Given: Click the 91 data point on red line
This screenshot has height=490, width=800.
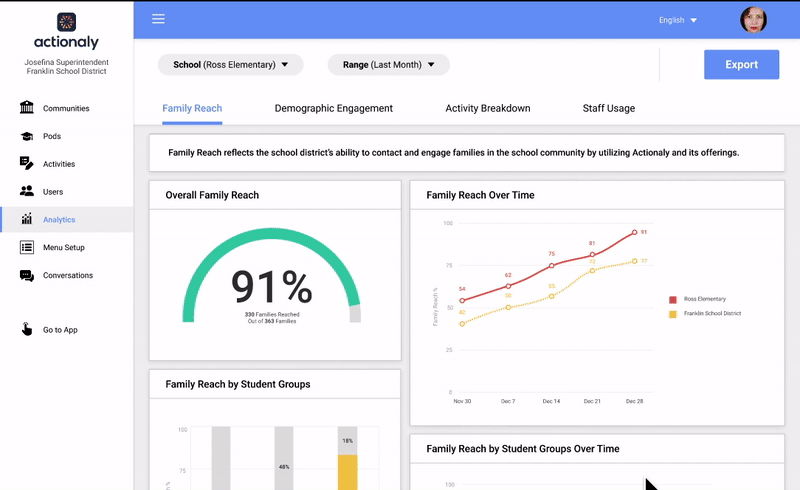Looking at the screenshot, I should 635,232.
